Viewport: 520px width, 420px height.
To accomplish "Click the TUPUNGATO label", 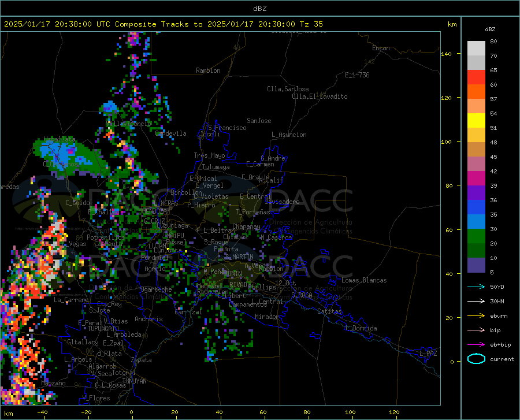I will [103, 329].
